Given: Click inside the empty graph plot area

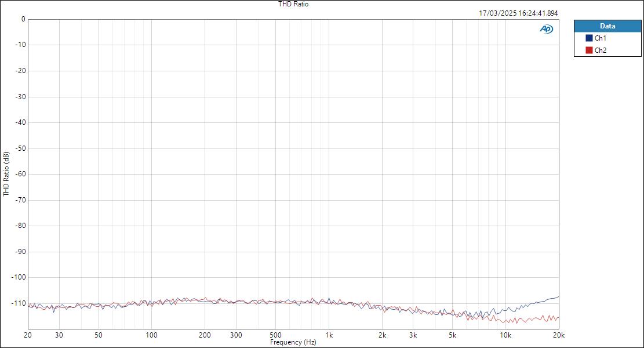Looking at the screenshot, I should click(x=290, y=174).
